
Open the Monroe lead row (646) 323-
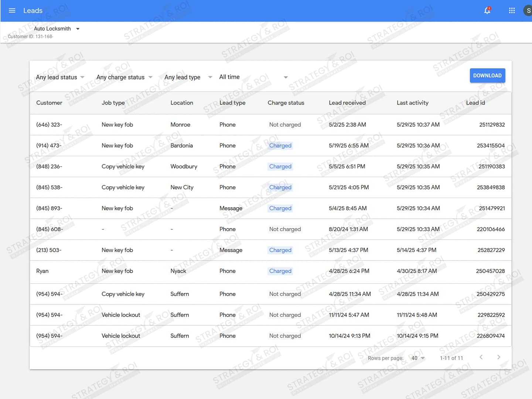(49, 125)
